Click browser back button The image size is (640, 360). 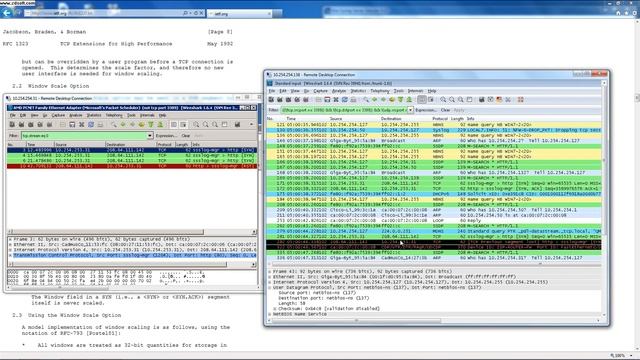(7, 13)
